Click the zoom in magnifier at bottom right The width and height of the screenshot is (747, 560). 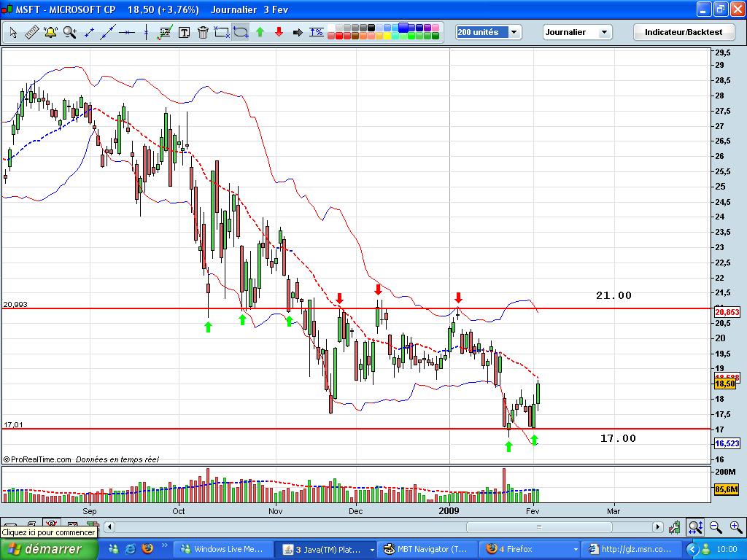tap(736, 526)
